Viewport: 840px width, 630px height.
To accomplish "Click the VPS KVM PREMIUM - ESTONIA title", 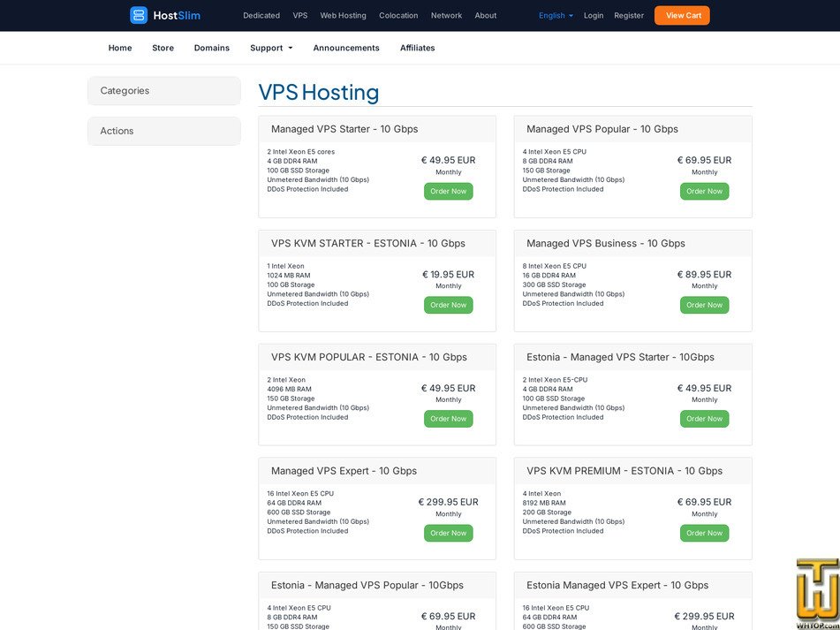I will (624, 471).
